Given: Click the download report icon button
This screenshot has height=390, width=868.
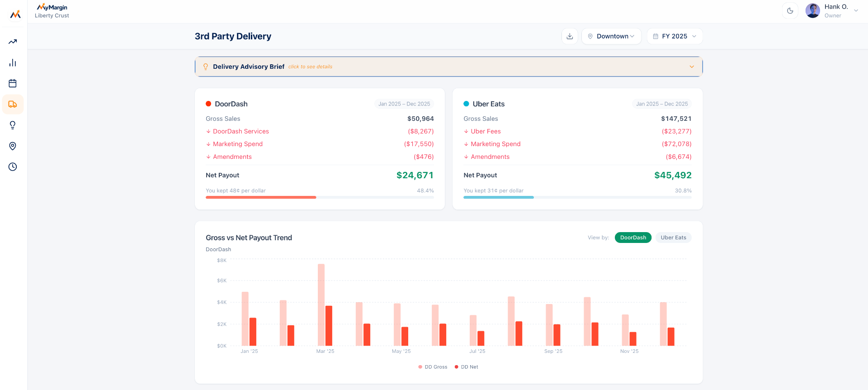Looking at the screenshot, I should click(570, 36).
